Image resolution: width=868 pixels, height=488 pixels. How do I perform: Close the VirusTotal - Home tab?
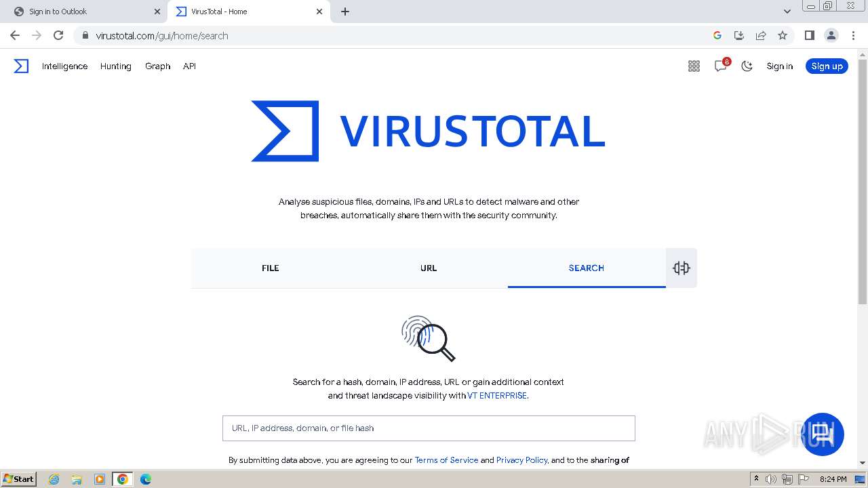click(x=319, y=12)
